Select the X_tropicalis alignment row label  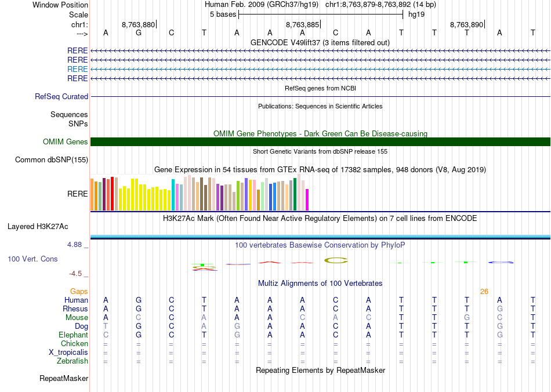pyautogui.click(x=68, y=353)
